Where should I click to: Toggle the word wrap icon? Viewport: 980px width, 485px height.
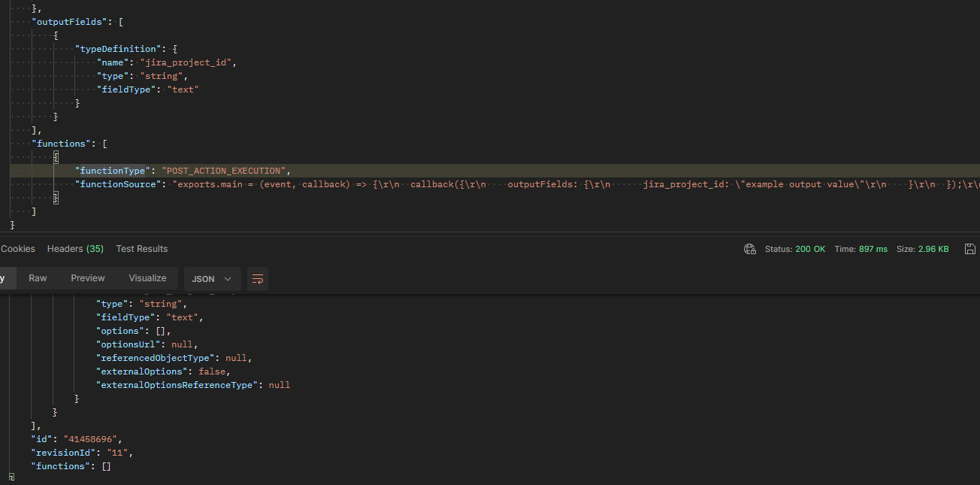point(258,279)
